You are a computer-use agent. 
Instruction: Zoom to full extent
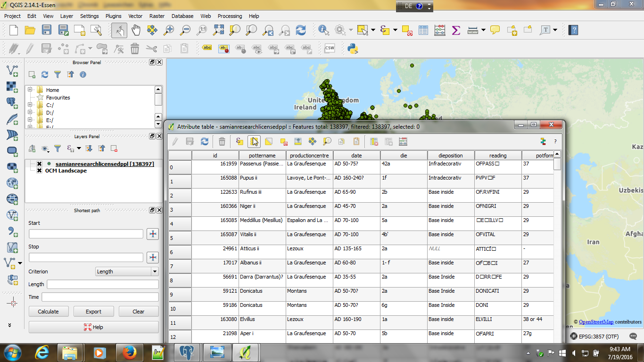point(218,30)
